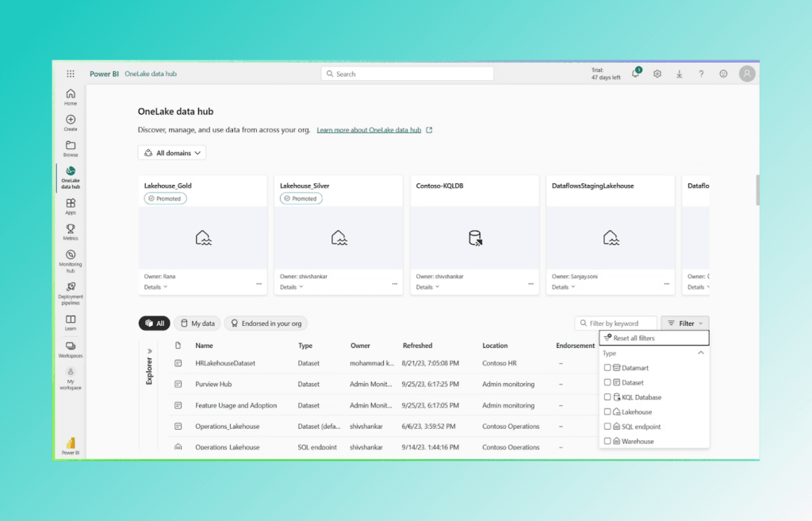Check the KQL Database type filter

point(607,397)
